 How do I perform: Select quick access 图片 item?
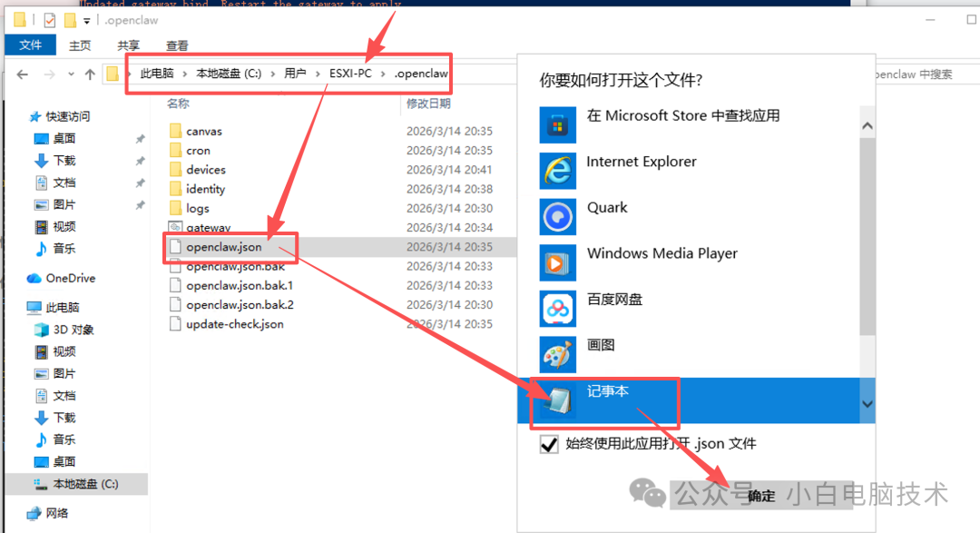click(x=55, y=204)
